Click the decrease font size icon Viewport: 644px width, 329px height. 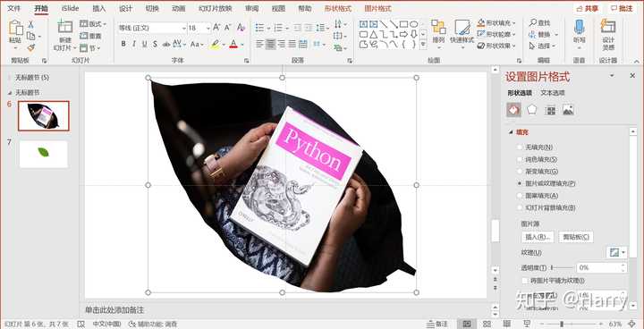227,28
